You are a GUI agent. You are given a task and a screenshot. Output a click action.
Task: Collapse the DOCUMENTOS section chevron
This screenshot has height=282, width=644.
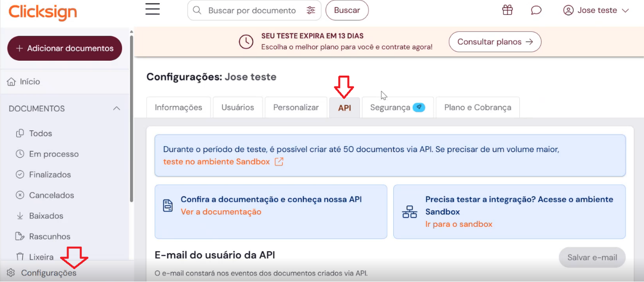[x=117, y=108]
